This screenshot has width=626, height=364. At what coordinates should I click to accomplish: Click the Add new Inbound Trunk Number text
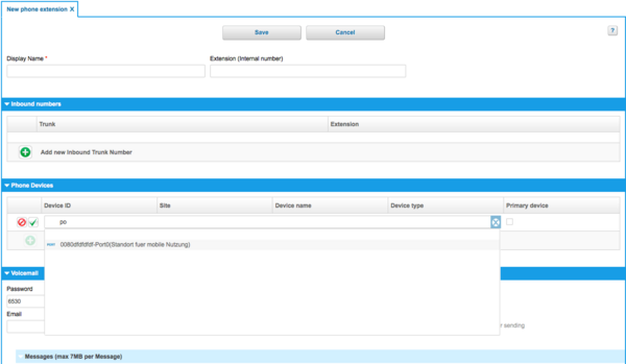tap(86, 152)
